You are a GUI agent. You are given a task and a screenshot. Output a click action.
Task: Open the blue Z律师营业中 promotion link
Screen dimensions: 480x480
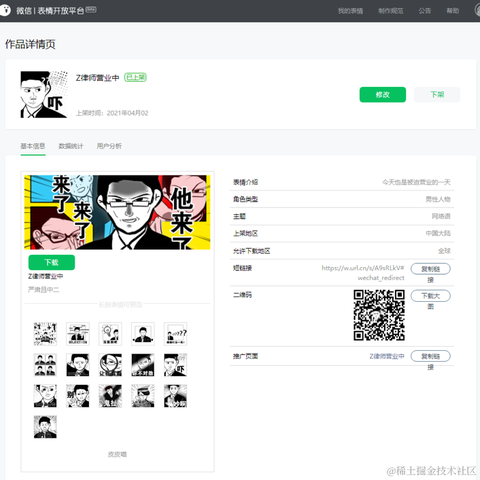[387, 356]
